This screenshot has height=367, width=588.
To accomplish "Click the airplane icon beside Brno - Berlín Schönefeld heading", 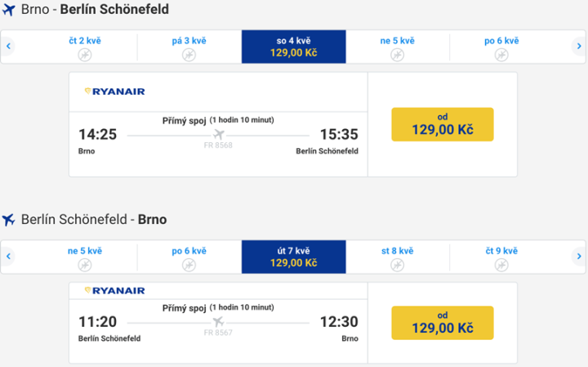I will pyautogui.click(x=9, y=11).
